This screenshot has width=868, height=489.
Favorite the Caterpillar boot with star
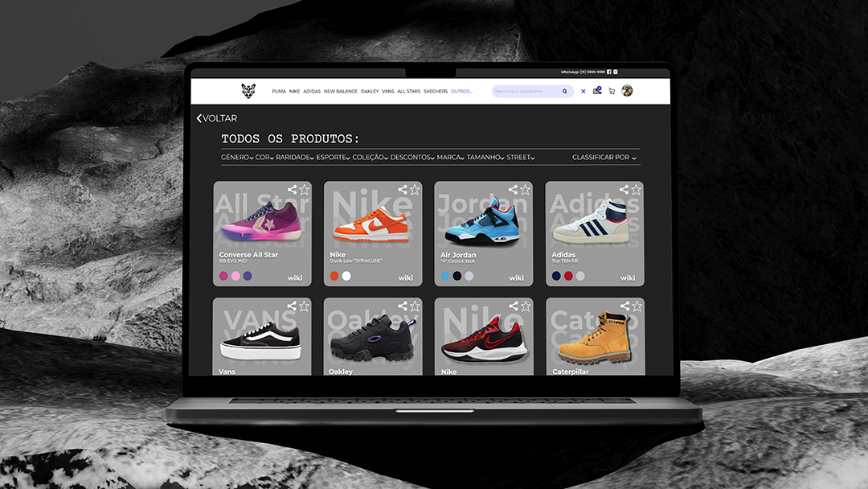tap(637, 306)
